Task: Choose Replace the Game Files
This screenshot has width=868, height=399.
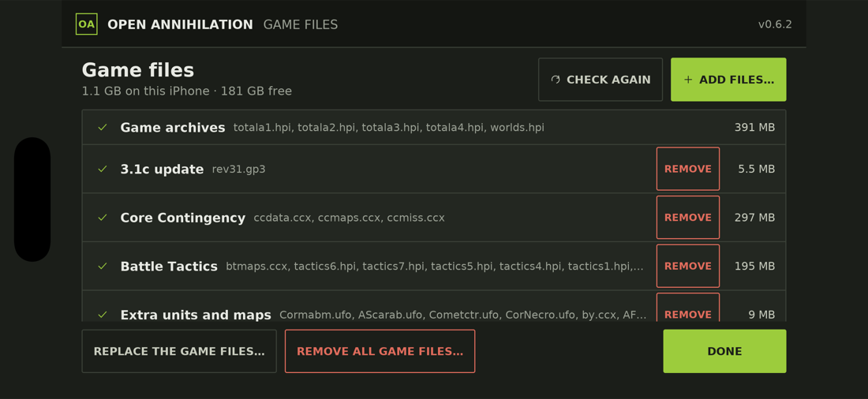Action: tap(179, 352)
